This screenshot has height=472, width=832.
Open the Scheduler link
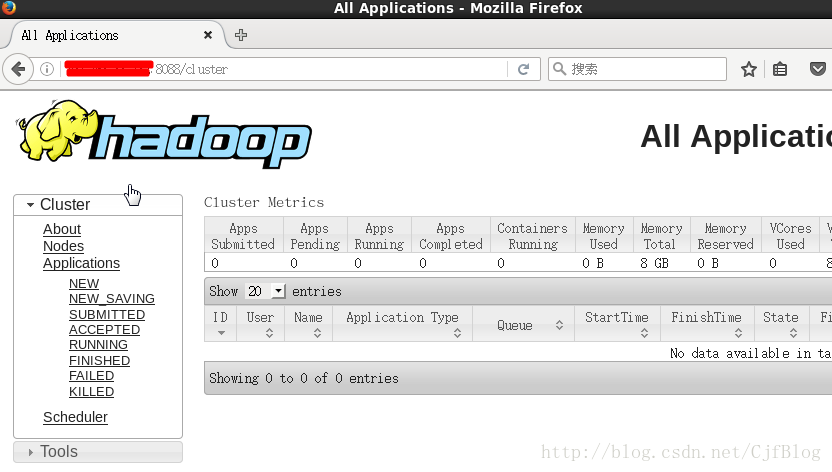tap(75, 417)
